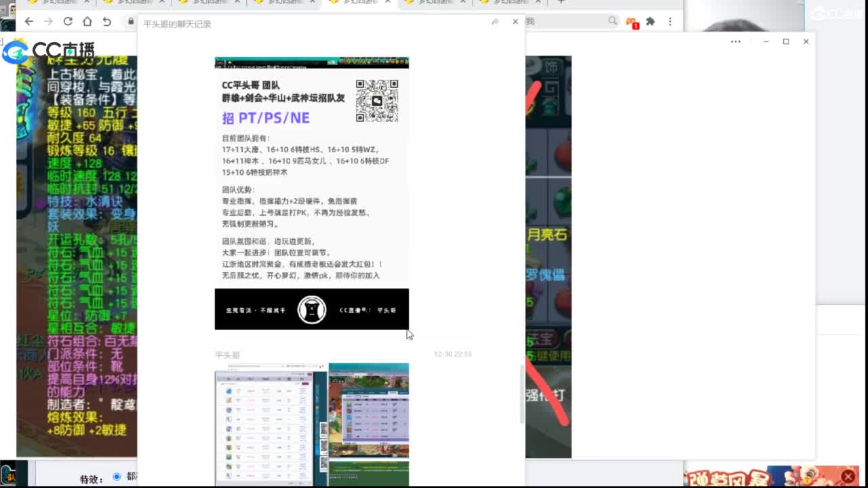The image size is (868, 488).
Task: Open the gamepad extension showing red badge
Action: click(631, 21)
